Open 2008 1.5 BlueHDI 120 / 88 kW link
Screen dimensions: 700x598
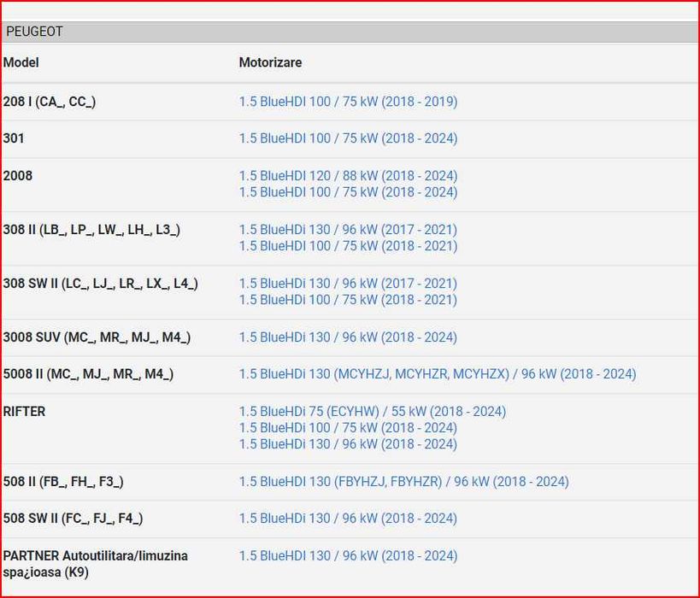tap(348, 176)
